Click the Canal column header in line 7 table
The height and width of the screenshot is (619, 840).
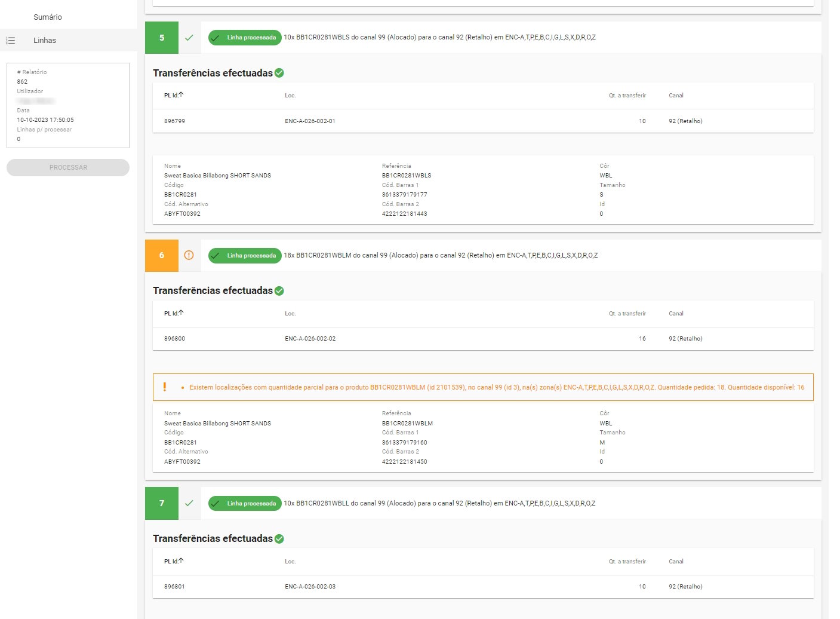pyautogui.click(x=676, y=562)
